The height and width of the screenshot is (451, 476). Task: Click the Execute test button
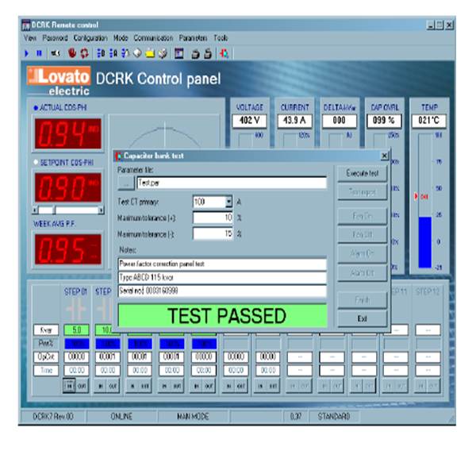click(x=363, y=172)
